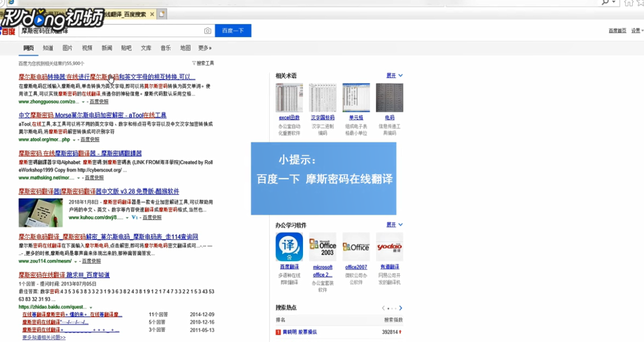The height and width of the screenshot is (342, 644).
Task: Open 百度首页 link
Action: point(617,31)
